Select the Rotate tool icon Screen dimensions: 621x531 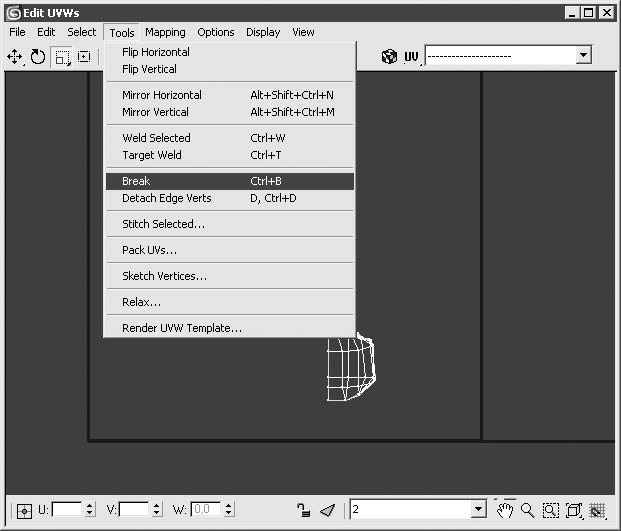[x=38, y=57]
